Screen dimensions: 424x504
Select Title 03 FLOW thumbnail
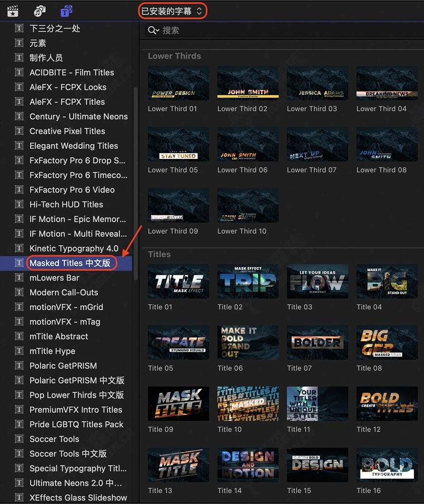pos(317,281)
